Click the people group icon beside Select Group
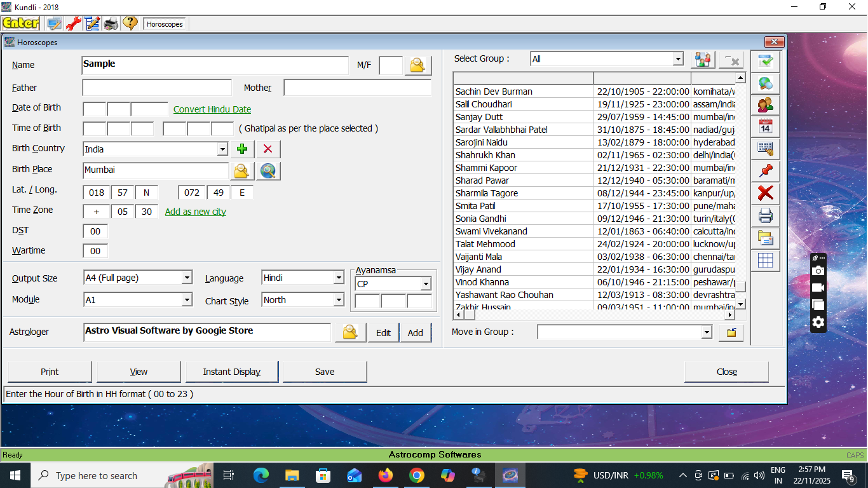 [x=703, y=60]
